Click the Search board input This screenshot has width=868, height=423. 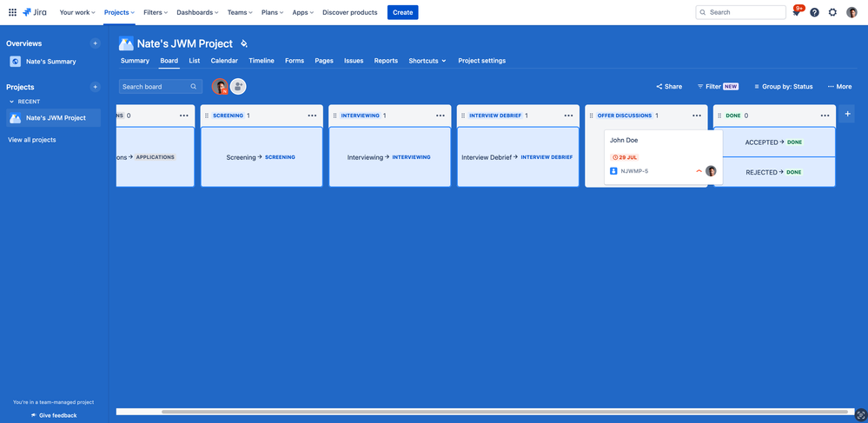161,86
